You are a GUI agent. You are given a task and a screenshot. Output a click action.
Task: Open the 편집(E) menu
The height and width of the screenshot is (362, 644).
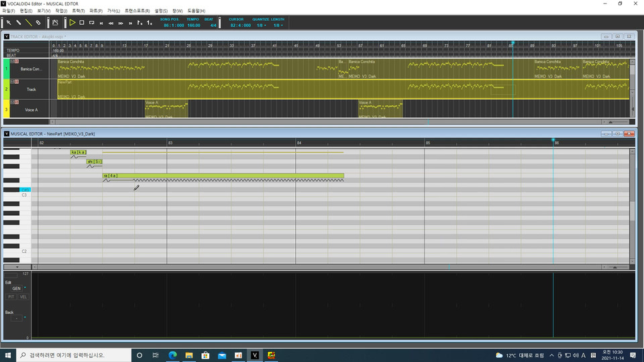pyautogui.click(x=26, y=11)
